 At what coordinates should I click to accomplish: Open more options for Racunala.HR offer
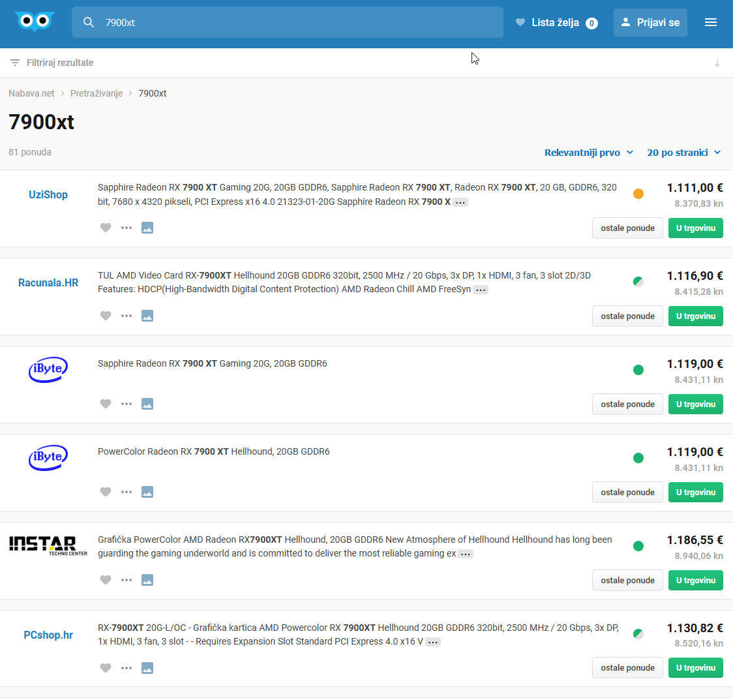(x=127, y=316)
